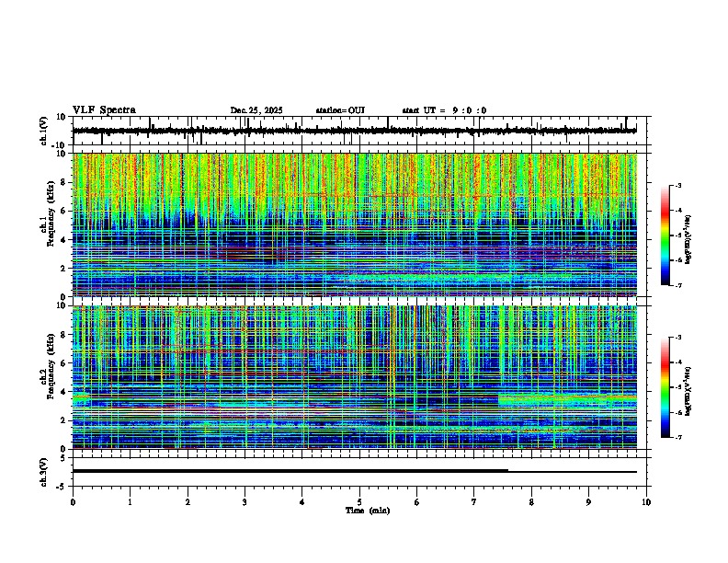Click tick label "9" on the time axis
The image size is (728, 563).
coord(588,502)
